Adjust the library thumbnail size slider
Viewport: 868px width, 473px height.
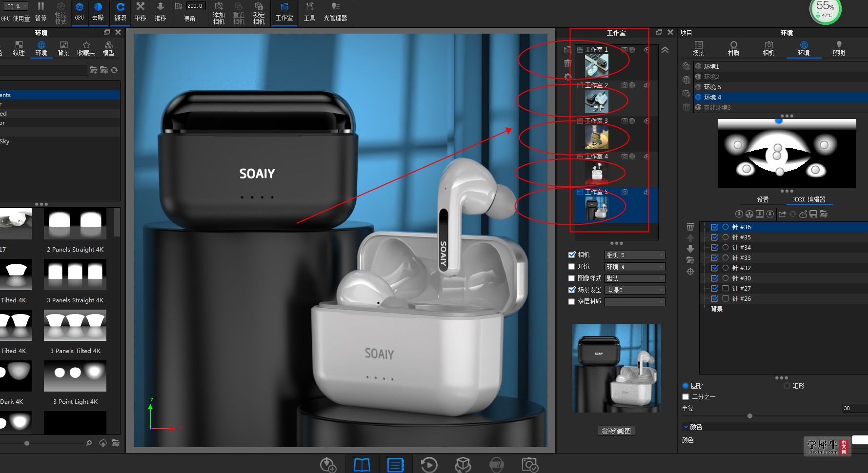[27, 443]
